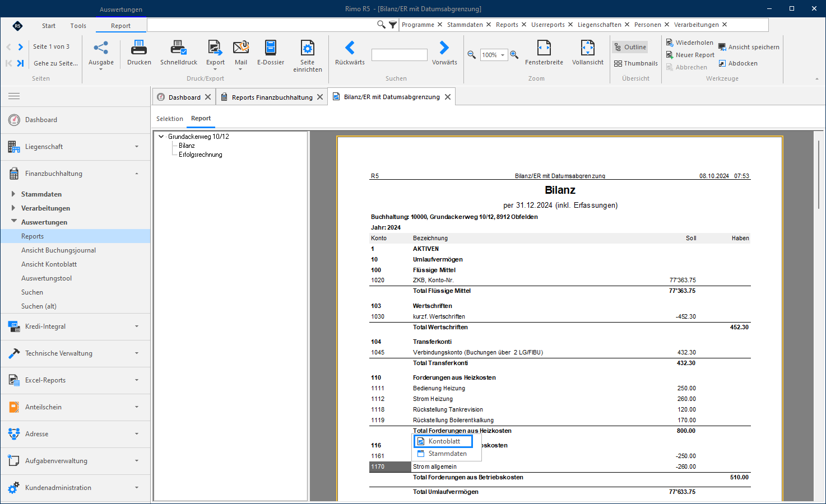Screen dimensions: 826x504
Task: Click the Suchen text input field
Action: [x=400, y=55]
